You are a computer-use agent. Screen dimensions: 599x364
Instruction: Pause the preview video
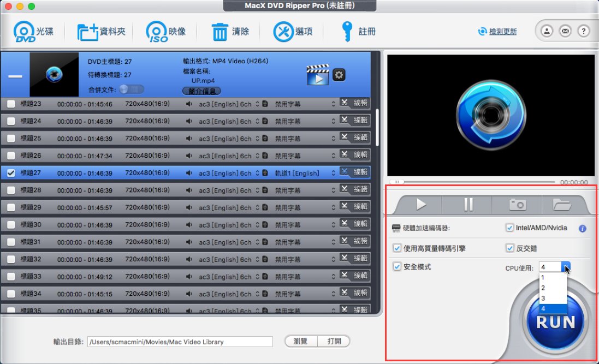point(468,205)
